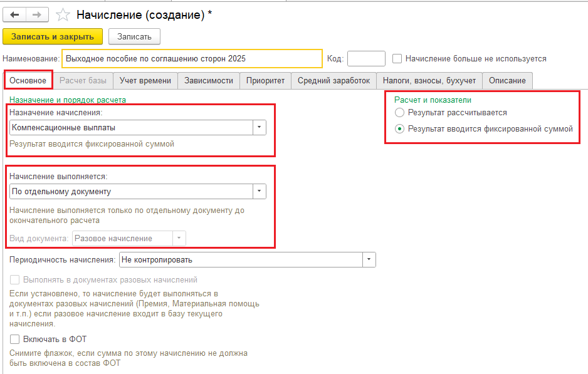Switch to the 'Учет времени' tab
This screenshot has width=588, height=374.
(145, 80)
